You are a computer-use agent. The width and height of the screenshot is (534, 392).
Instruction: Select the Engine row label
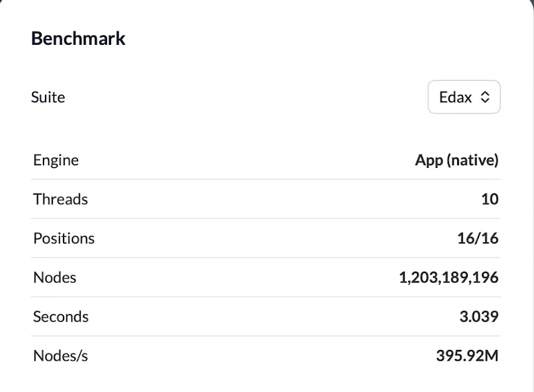pos(56,160)
